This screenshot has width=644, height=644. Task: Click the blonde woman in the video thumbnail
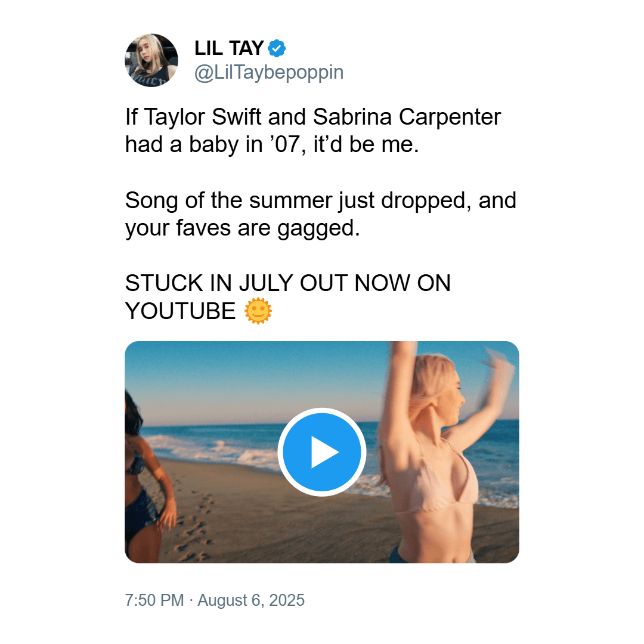(x=435, y=452)
